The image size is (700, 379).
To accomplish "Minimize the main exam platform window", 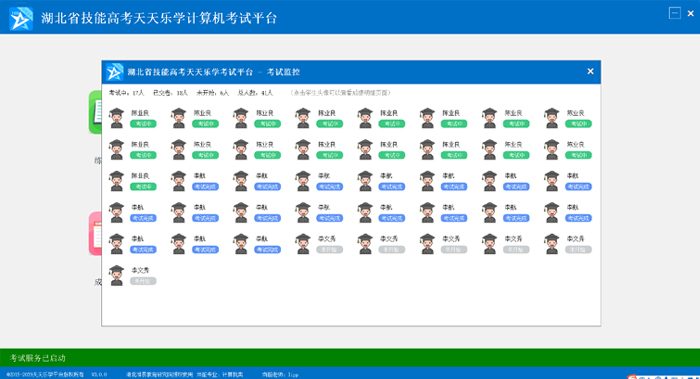I will (675, 13).
